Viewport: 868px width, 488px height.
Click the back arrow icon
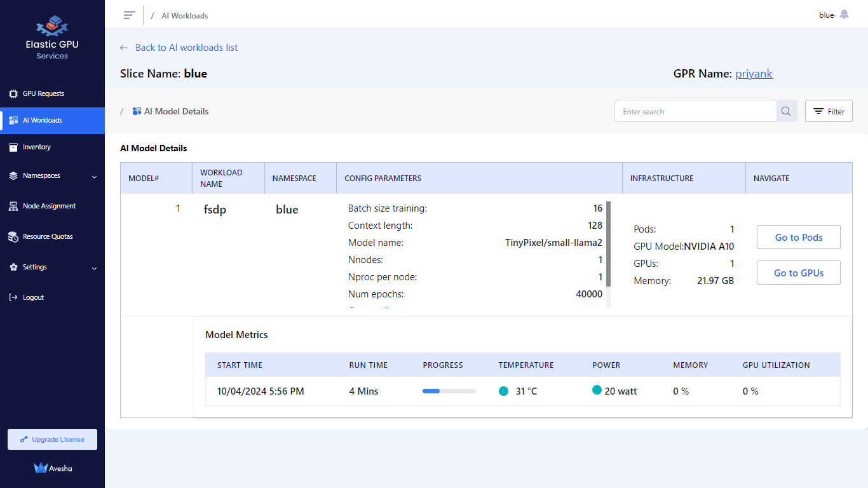click(x=124, y=48)
